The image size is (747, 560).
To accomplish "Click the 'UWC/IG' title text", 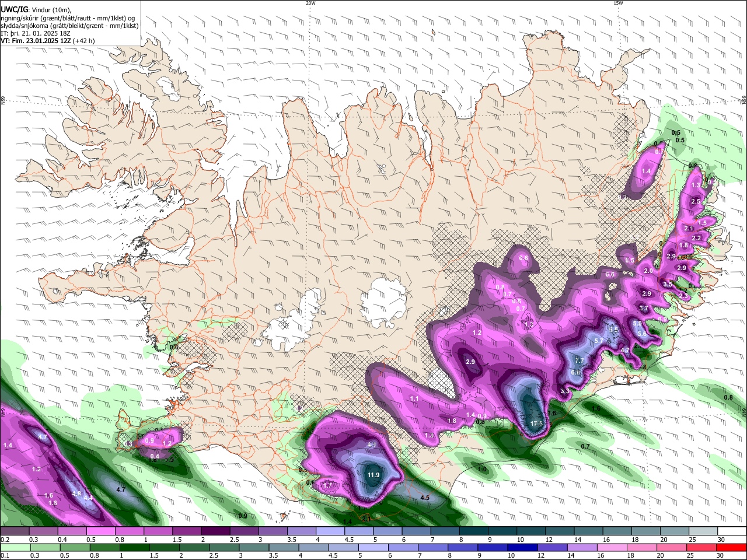I will pyautogui.click(x=14, y=9).
